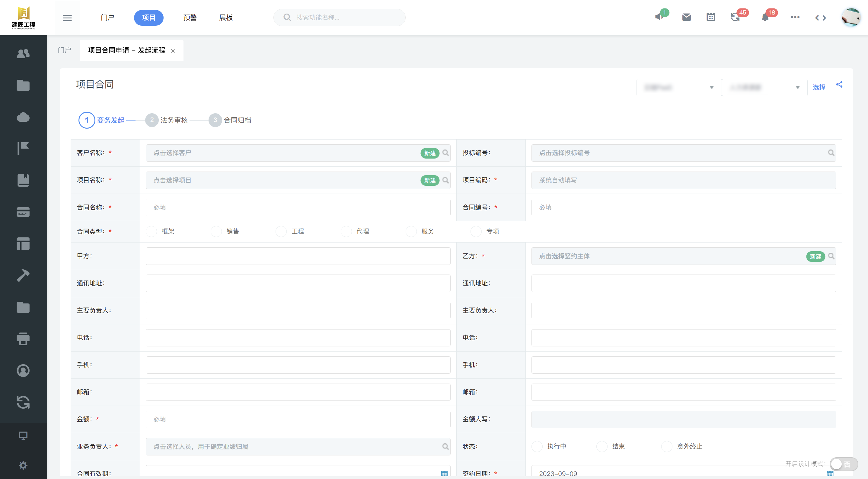Viewport: 868px width, 479px height.
Task: Open the cloud icon in sidebar
Action: (x=23, y=117)
